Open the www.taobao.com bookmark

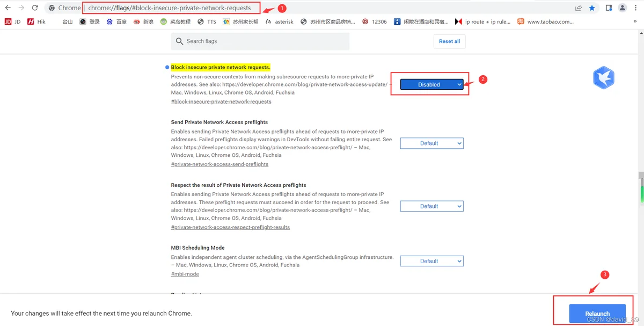point(546,21)
